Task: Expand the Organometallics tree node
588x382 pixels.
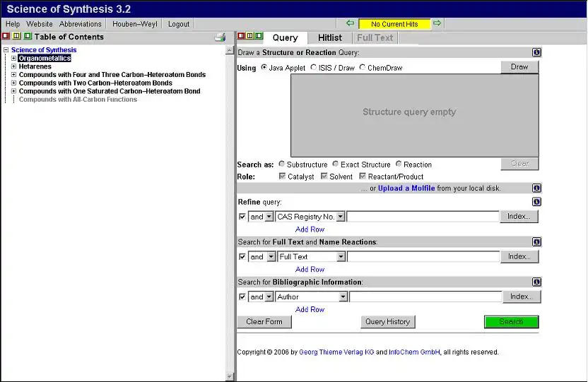Action: point(13,59)
